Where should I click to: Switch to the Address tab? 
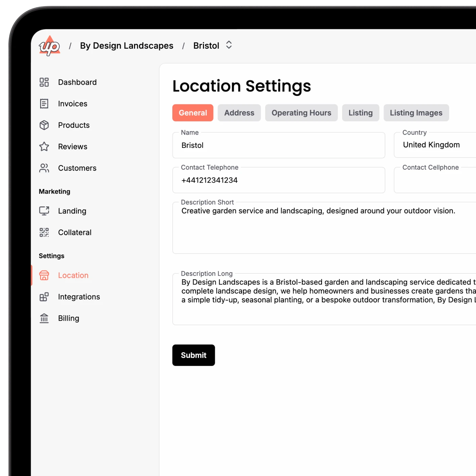(x=239, y=113)
